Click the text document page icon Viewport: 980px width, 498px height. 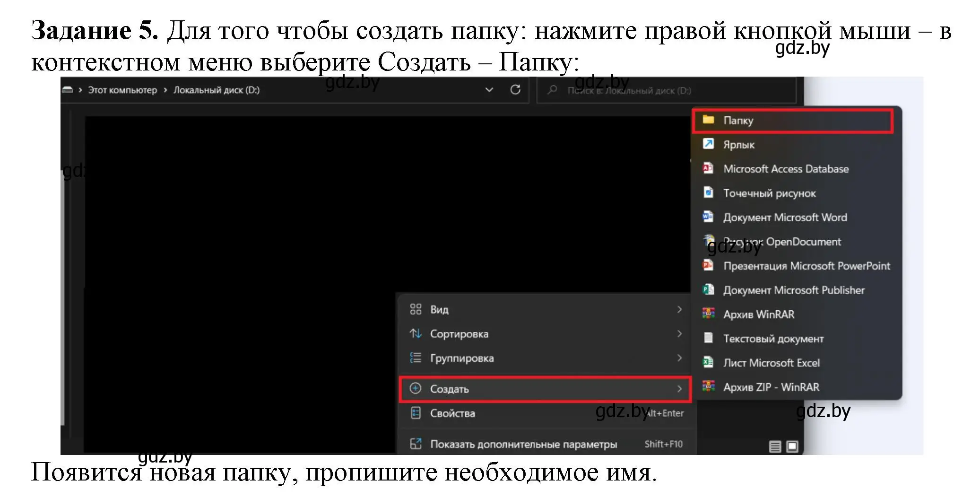[x=708, y=338]
